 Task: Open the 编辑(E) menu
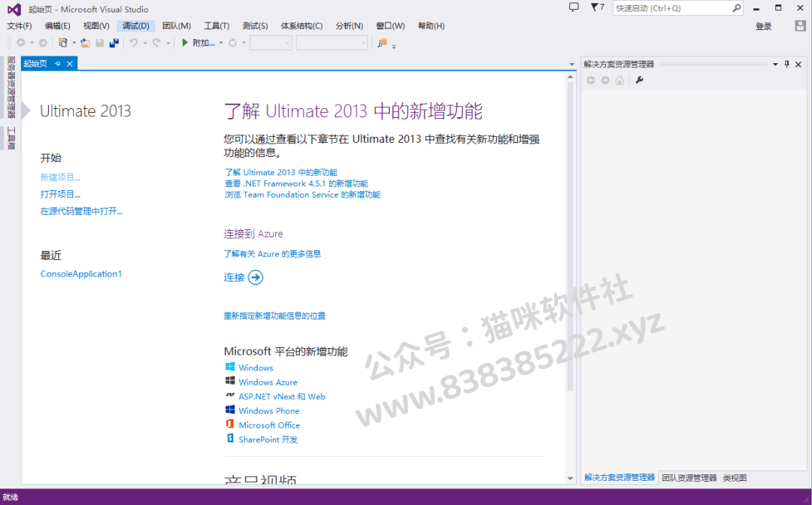point(57,26)
